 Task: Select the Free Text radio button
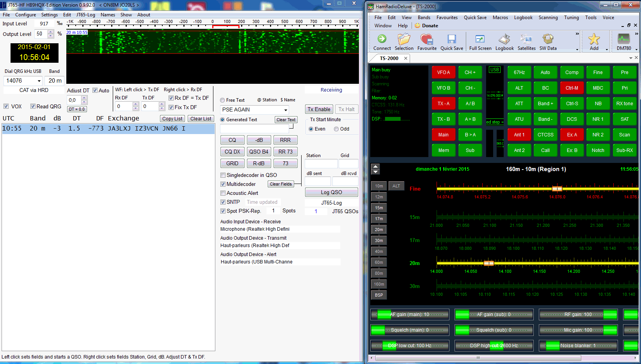pos(222,100)
